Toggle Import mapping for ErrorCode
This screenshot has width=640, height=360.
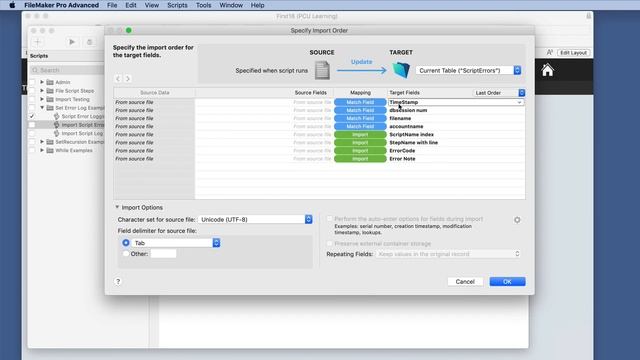pyautogui.click(x=360, y=151)
